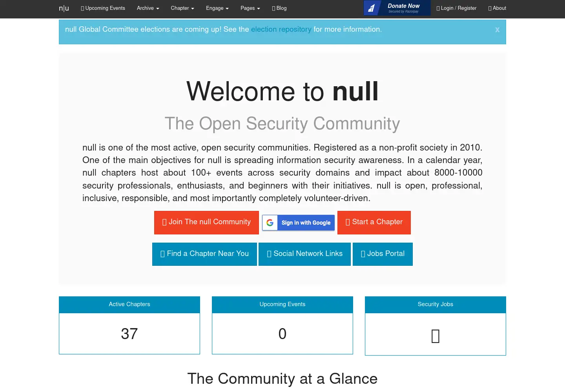The height and width of the screenshot is (392, 565).
Task: Click the Google G logo icon
Action: [x=270, y=223]
